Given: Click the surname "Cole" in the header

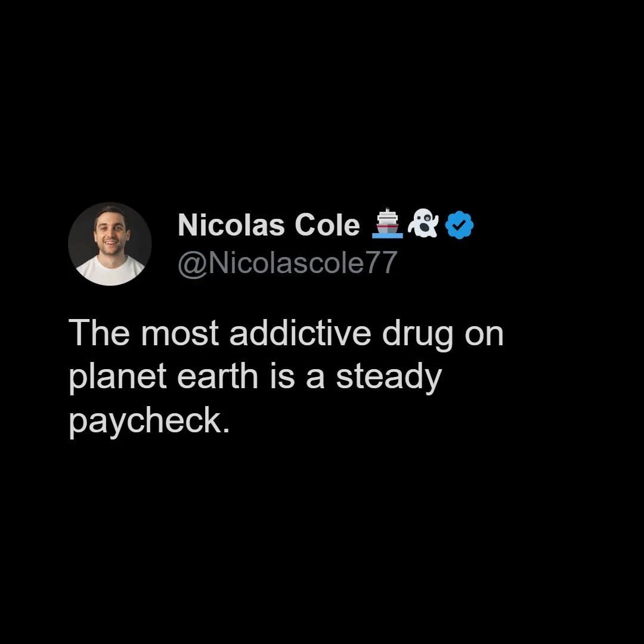Looking at the screenshot, I should tap(327, 225).
